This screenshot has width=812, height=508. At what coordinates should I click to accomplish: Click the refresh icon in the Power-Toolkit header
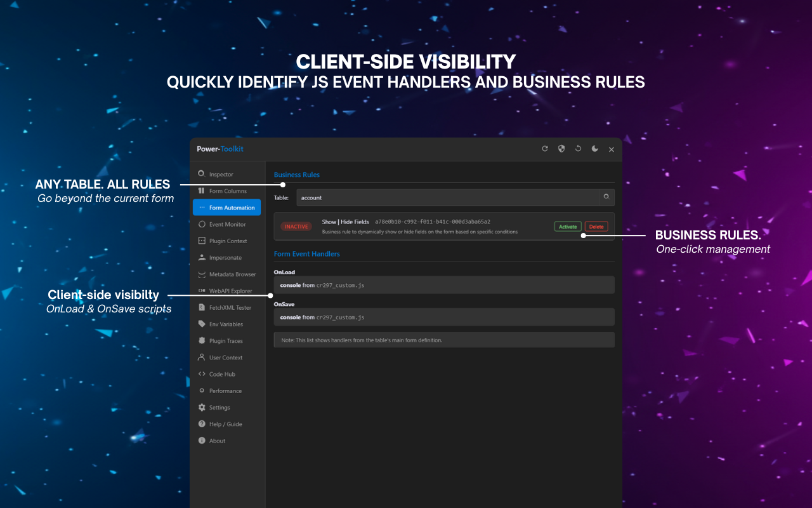[x=544, y=149]
